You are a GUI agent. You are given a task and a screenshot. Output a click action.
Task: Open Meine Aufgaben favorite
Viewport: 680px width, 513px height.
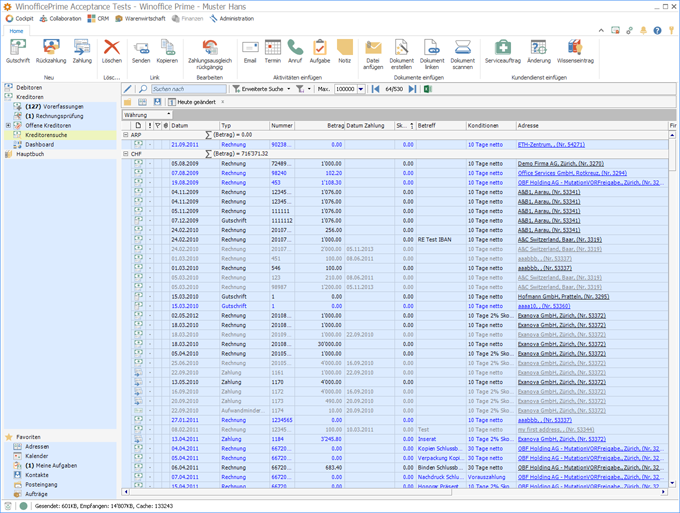pyautogui.click(x=51, y=465)
